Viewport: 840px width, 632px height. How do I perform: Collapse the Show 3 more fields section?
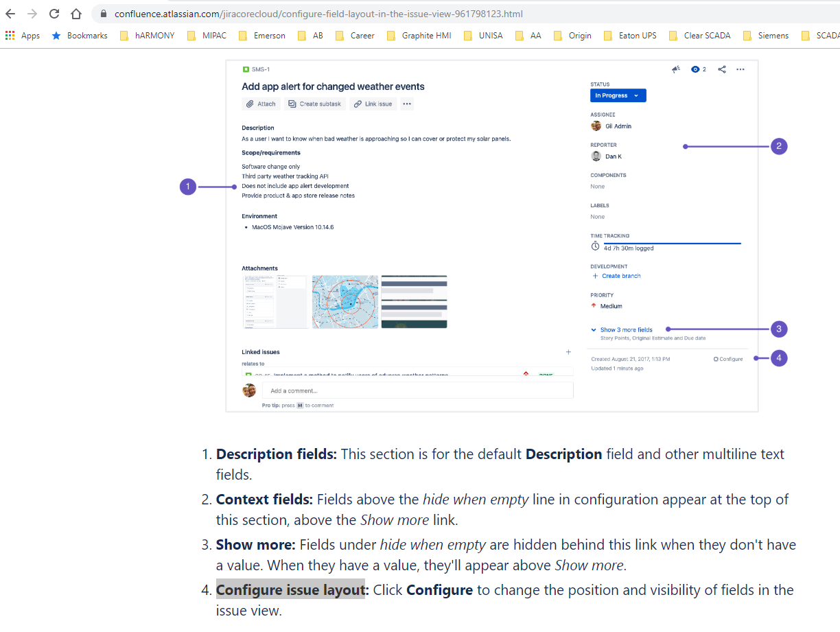[x=623, y=329]
